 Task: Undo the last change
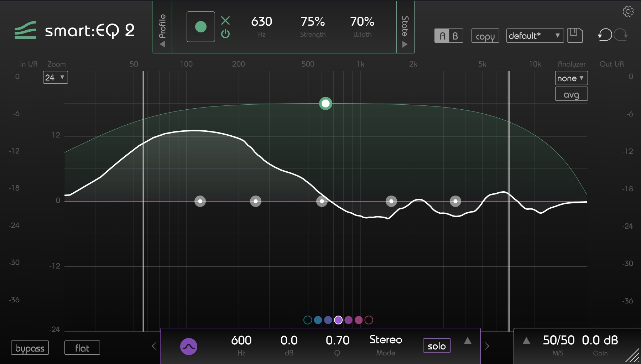605,35
